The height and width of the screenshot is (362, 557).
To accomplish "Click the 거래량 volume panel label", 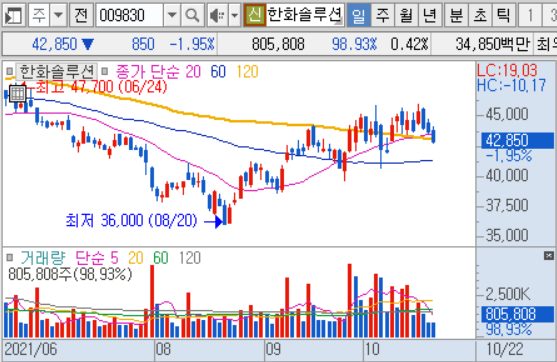I will 43,258.
